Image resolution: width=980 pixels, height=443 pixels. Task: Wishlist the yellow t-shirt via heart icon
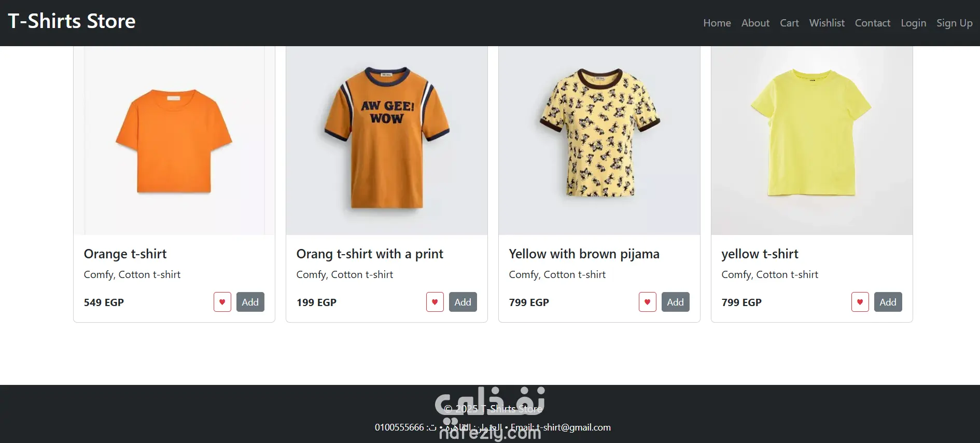tap(860, 302)
